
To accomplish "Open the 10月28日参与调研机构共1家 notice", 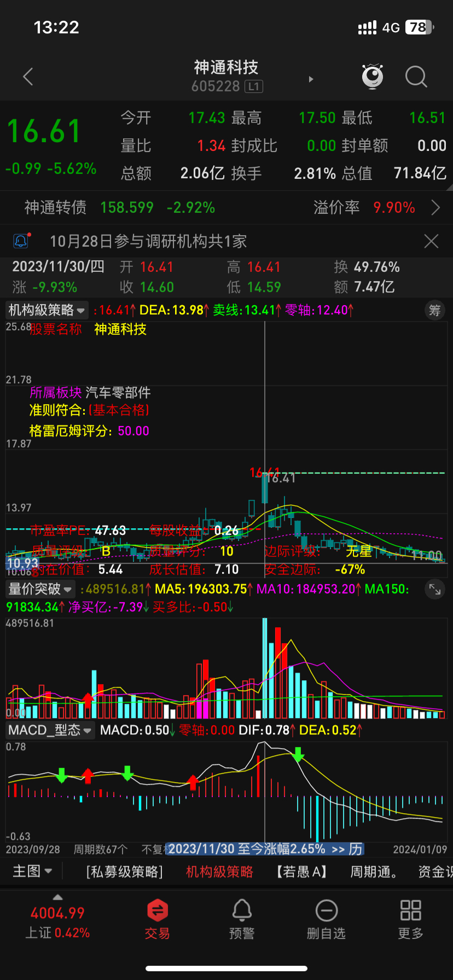I will [148, 241].
